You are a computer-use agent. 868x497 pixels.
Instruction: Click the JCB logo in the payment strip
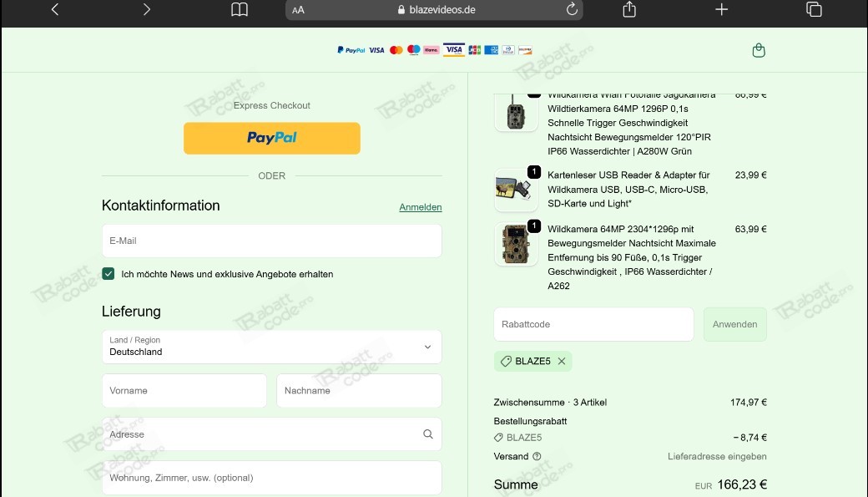coord(474,50)
